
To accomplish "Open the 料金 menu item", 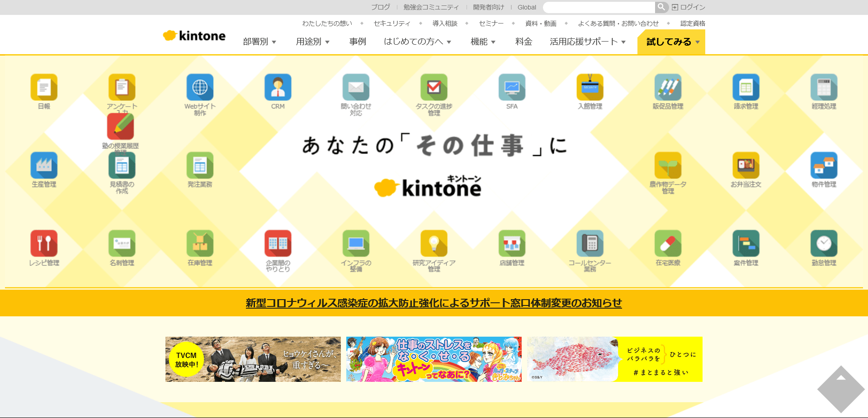I will point(524,42).
